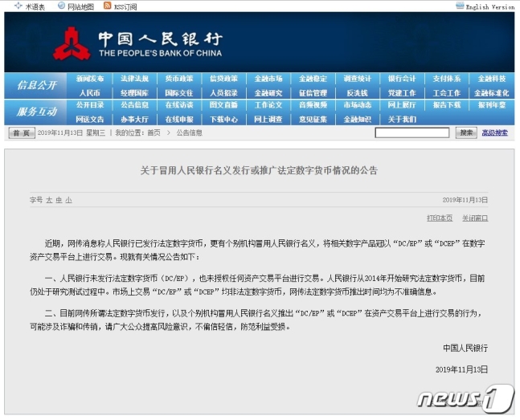Viewport: 520px width, 420px height.
Task: Select 公告信息 in the navigation bar
Action: [134, 105]
